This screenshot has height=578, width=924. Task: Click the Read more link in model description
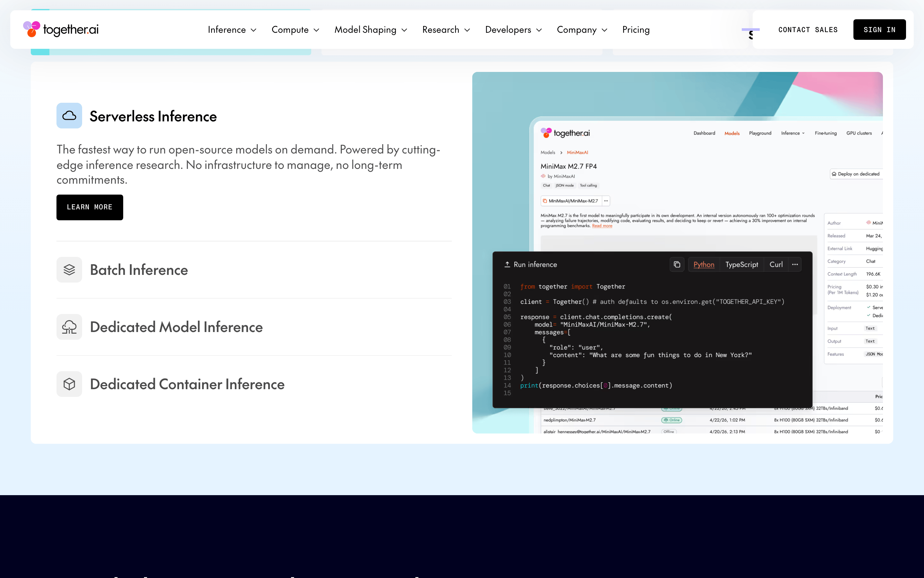tap(602, 226)
